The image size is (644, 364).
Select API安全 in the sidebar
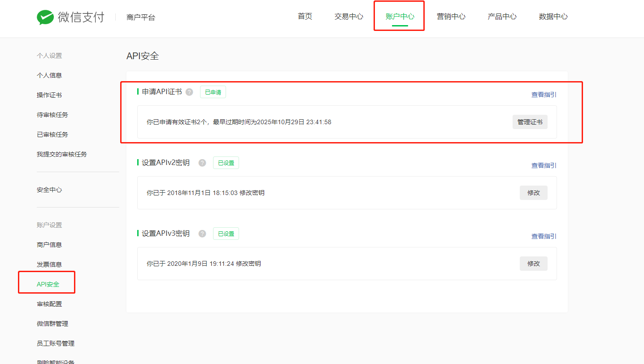click(48, 284)
